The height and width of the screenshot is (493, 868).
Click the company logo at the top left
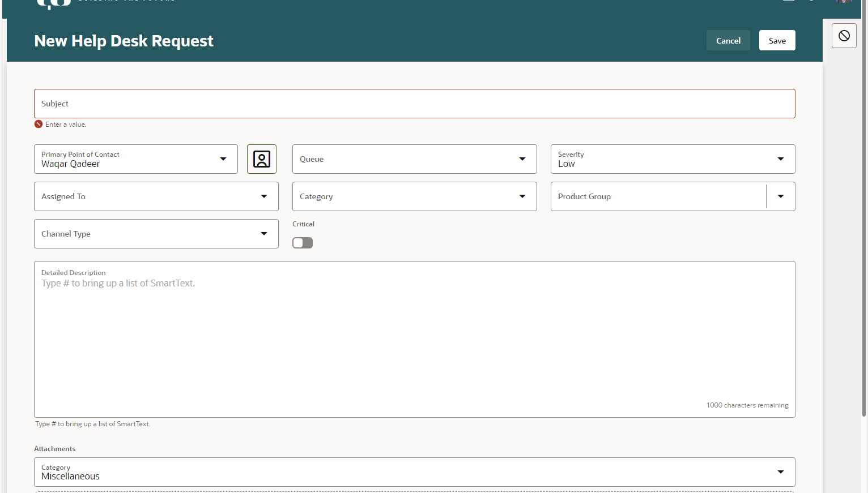(54, 3)
